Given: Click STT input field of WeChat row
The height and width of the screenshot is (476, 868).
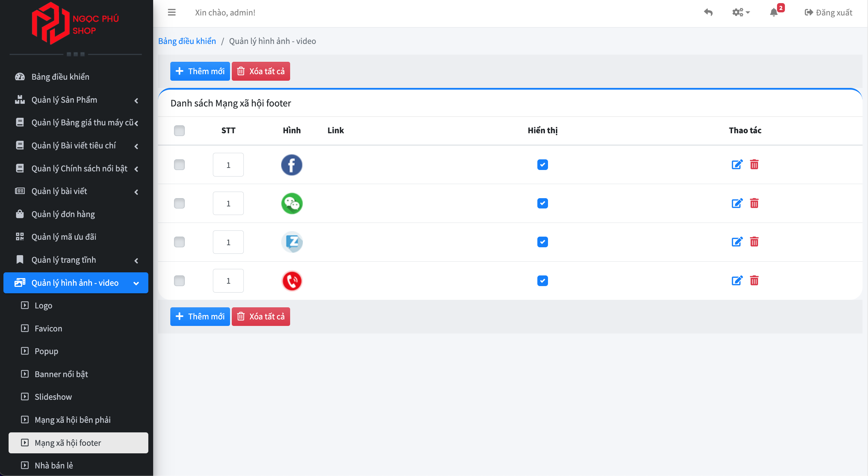Looking at the screenshot, I should click(228, 204).
